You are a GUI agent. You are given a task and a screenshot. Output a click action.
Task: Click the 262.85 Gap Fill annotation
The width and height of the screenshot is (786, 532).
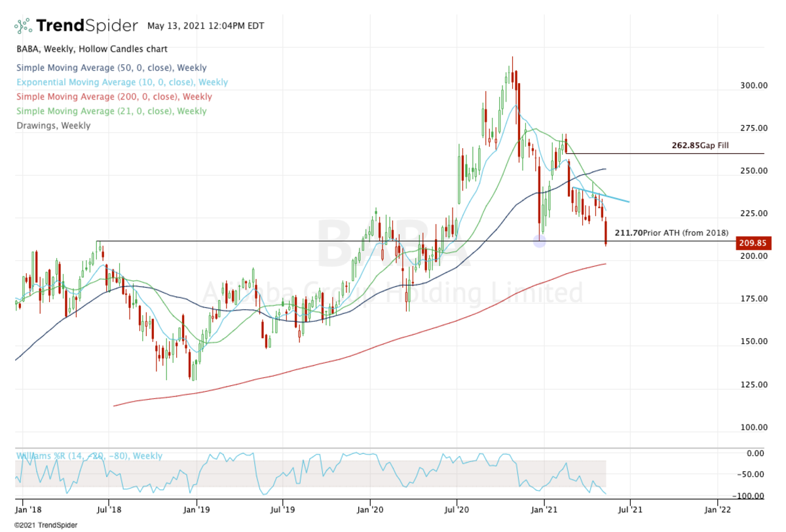[700, 146]
